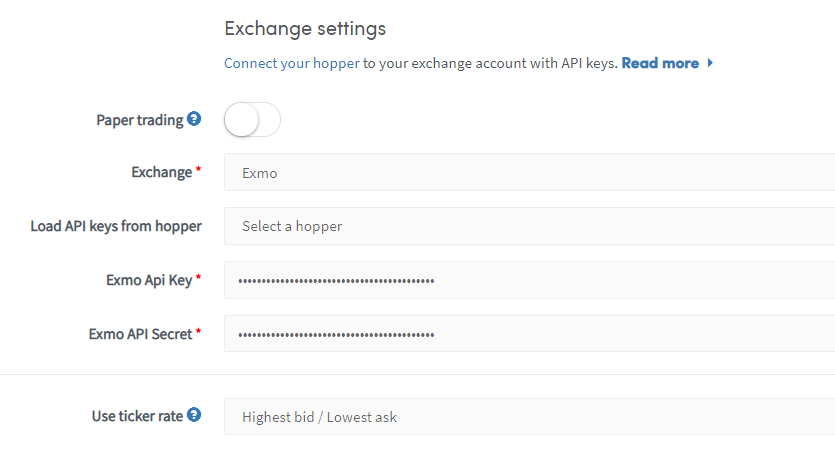Click the Use ticker rate help icon
Screen dimensions: 835x456
point(194,414)
